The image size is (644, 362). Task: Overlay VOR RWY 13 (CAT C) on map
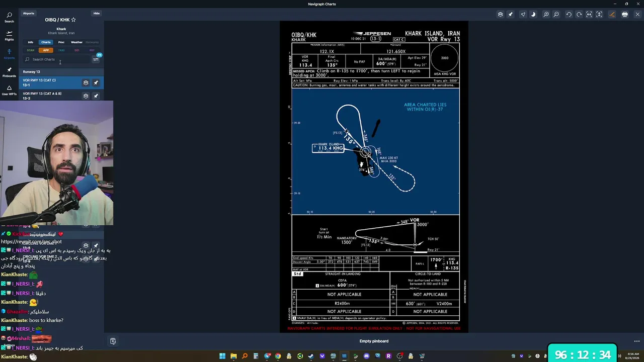click(86, 82)
